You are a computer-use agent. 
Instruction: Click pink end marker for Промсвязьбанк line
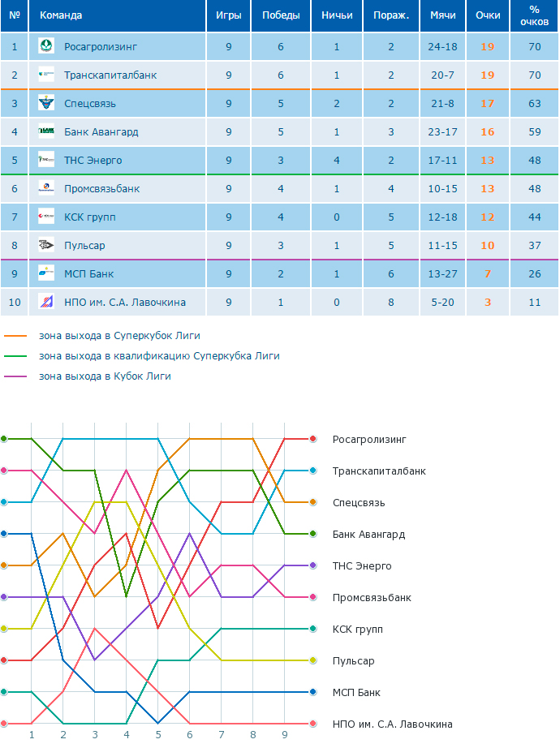click(312, 597)
